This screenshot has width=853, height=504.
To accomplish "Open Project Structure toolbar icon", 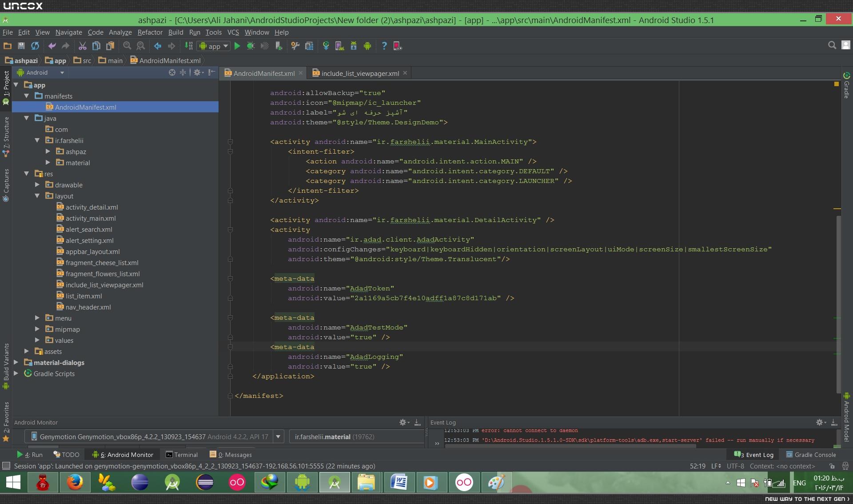I will click(309, 46).
